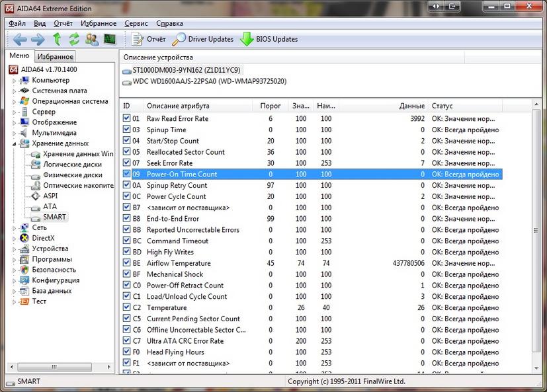Click the Сервер tree icon
This screenshot has height=392, width=547.
tap(24, 112)
